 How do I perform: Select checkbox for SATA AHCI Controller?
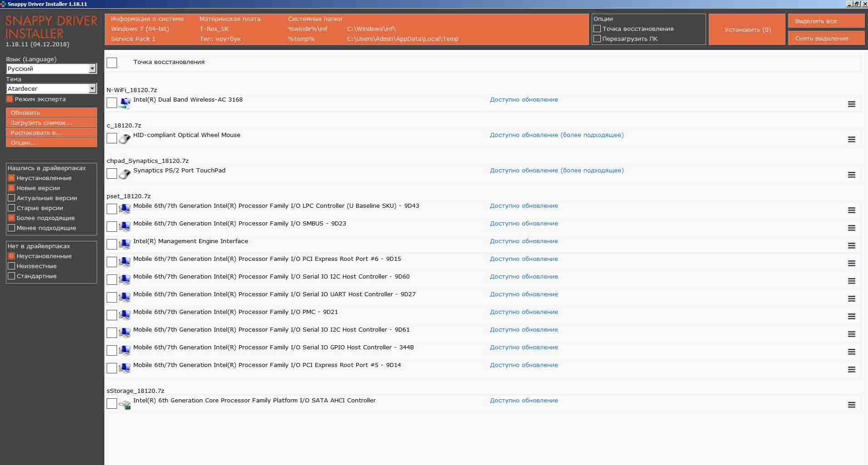tap(112, 403)
